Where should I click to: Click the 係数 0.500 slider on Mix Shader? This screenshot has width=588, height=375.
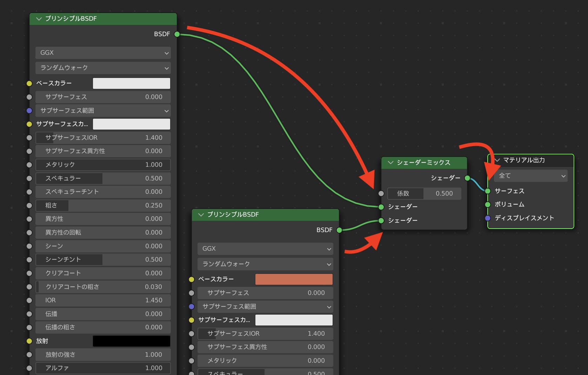pyautogui.click(x=424, y=193)
